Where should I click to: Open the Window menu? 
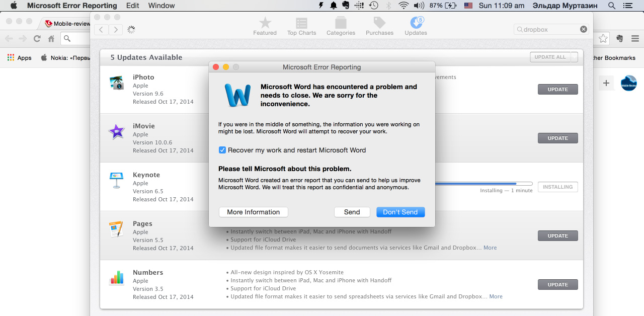162,6
